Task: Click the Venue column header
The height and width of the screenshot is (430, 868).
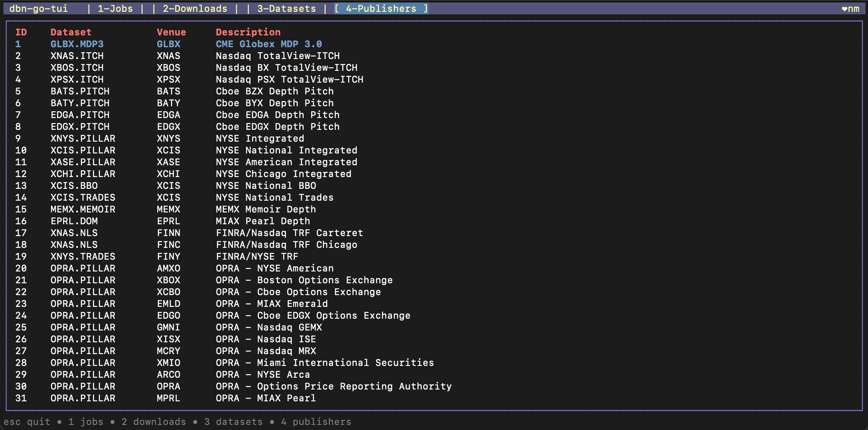Action: [x=171, y=32]
